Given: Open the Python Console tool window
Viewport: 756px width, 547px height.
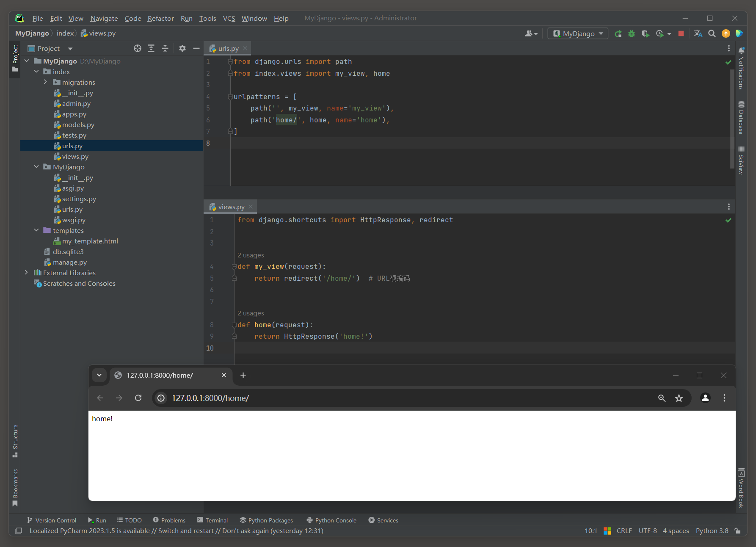Looking at the screenshot, I should pyautogui.click(x=331, y=520).
